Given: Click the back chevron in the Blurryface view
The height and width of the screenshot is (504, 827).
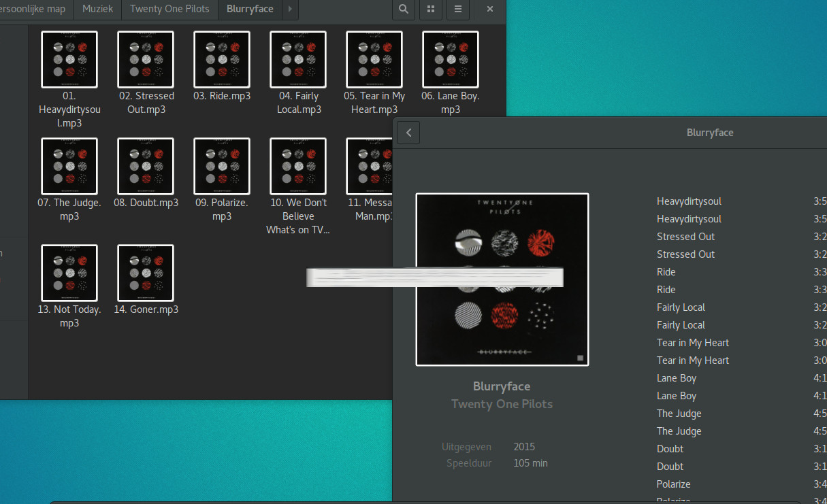Looking at the screenshot, I should tap(408, 133).
